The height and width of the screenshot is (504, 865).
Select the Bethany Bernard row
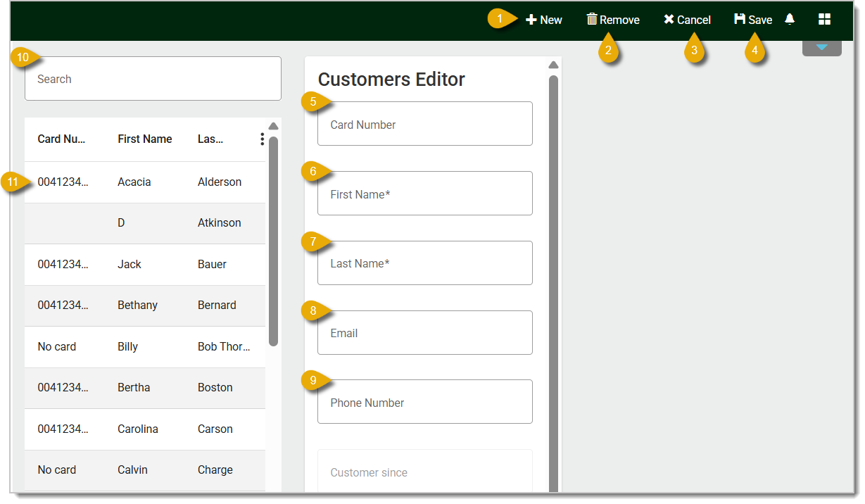(x=145, y=305)
